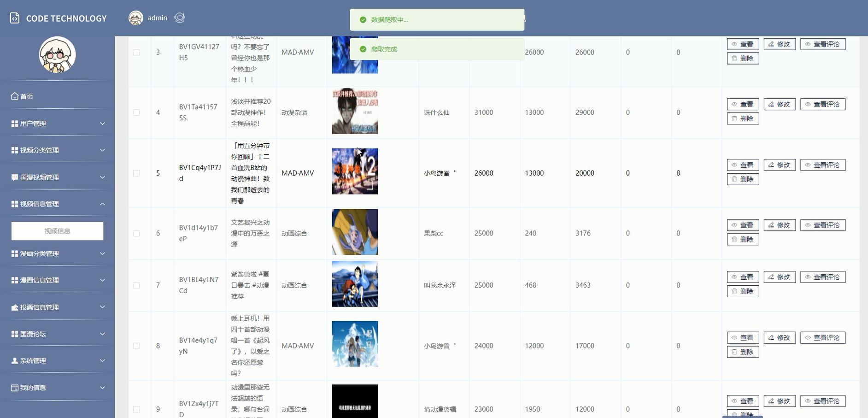The height and width of the screenshot is (418, 868).
Task: Click 查看 button for row 8
Action: tap(743, 338)
